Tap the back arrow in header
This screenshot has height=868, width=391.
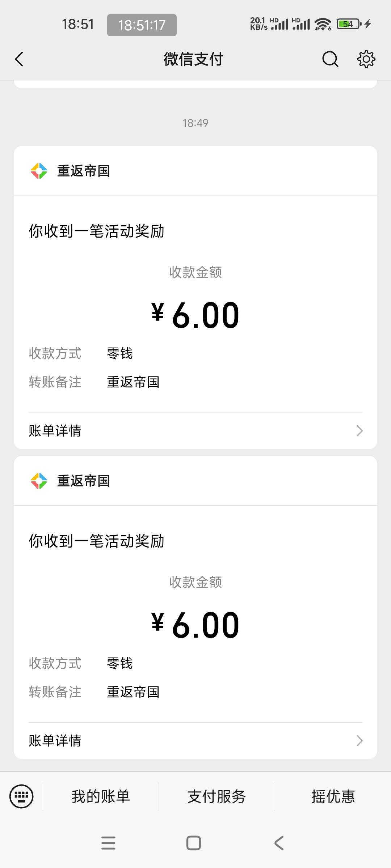[x=20, y=59]
